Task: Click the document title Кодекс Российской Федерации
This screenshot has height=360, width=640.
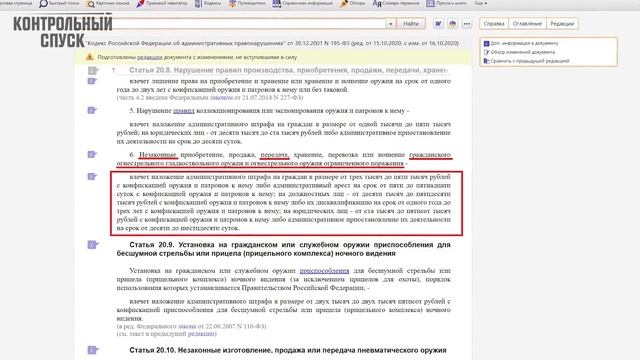Action: 272,43
